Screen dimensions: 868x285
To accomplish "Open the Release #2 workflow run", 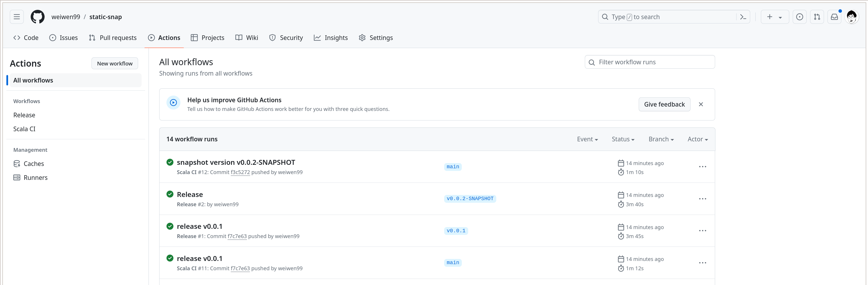I will pyautogui.click(x=190, y=195).
